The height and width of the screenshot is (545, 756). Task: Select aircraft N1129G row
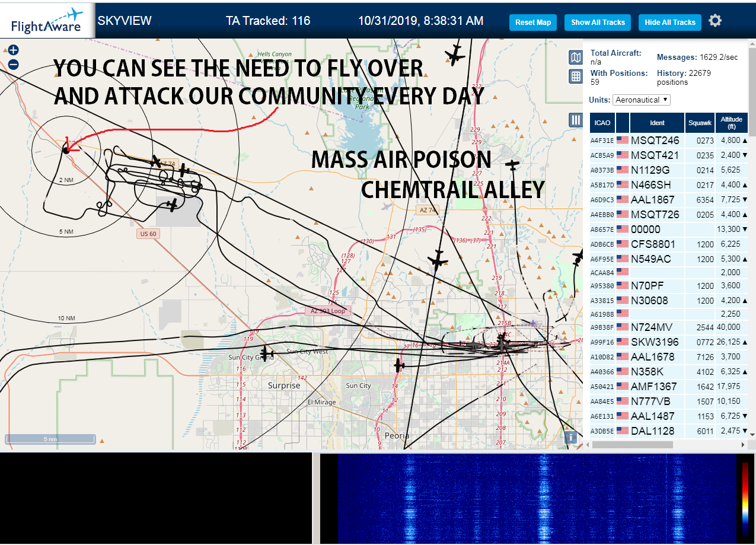669,170
